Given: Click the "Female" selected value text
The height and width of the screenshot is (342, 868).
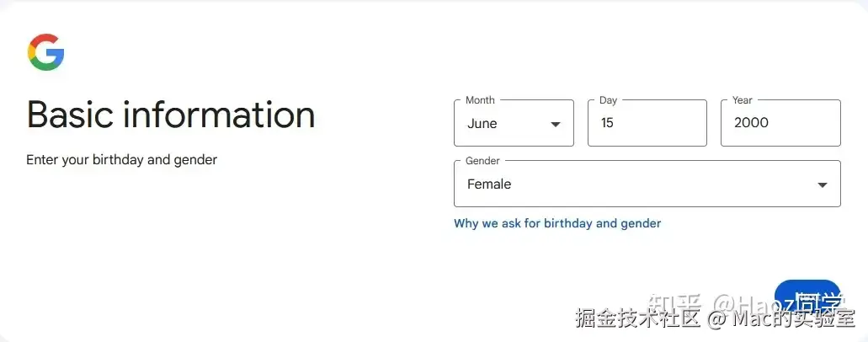Looking at the screenshot, I should pyautogui.click(x=489, y=184).
